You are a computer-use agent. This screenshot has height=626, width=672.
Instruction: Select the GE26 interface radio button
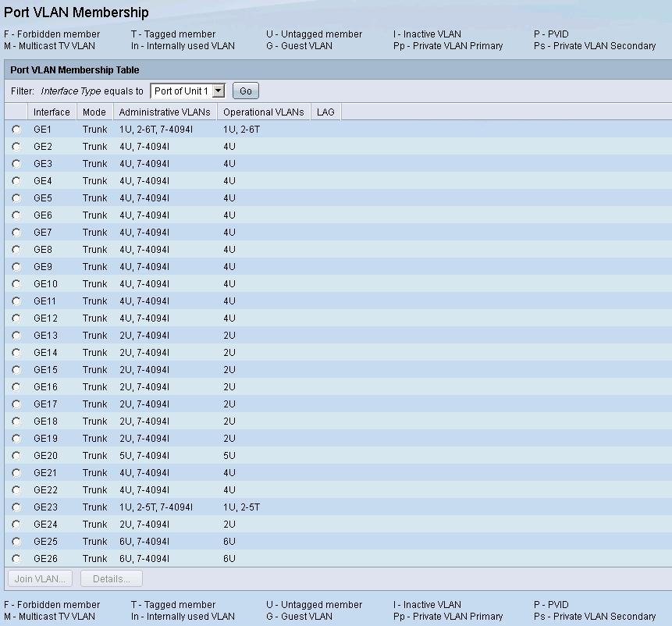click(x=16, y=559)
